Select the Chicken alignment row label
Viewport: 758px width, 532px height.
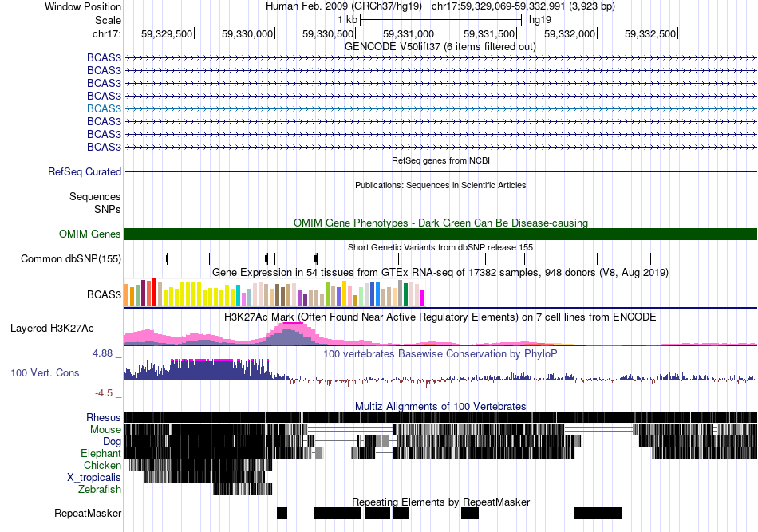[102, 465]
